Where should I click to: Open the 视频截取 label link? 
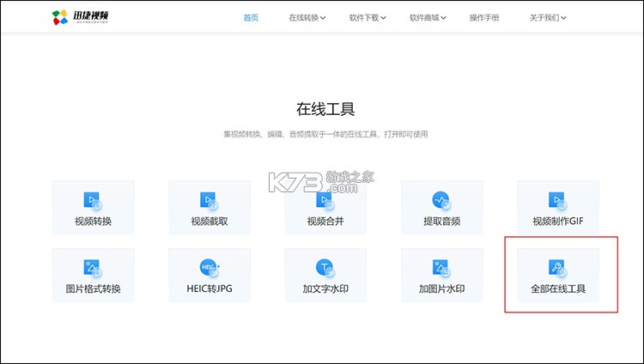[209, 221]
